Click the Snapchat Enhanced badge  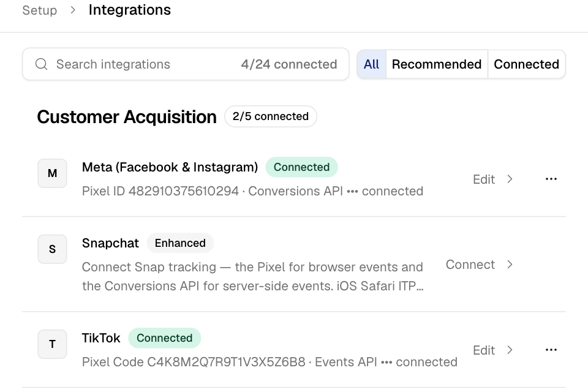(x=180, y=243)
